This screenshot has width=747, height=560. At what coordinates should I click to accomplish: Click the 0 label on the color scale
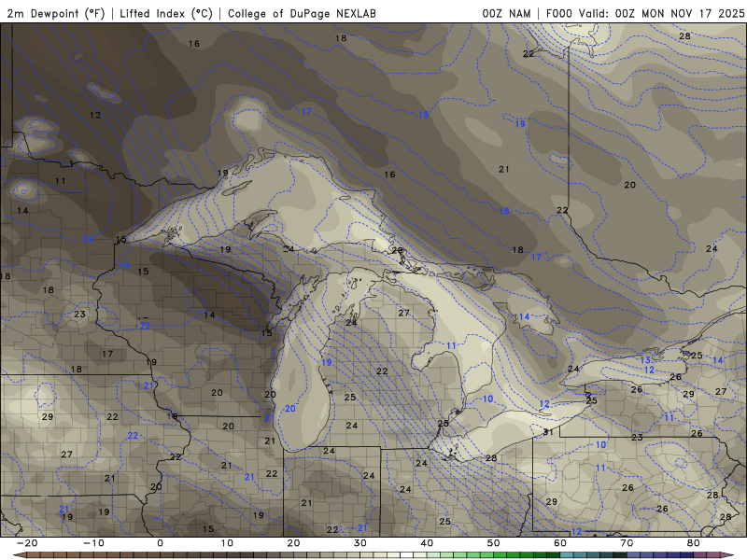160,543
